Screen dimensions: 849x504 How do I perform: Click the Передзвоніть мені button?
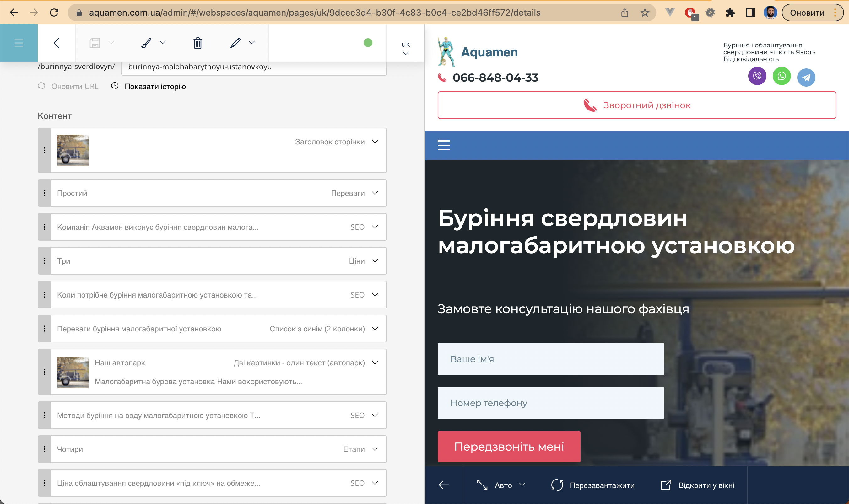pos(509,447)
